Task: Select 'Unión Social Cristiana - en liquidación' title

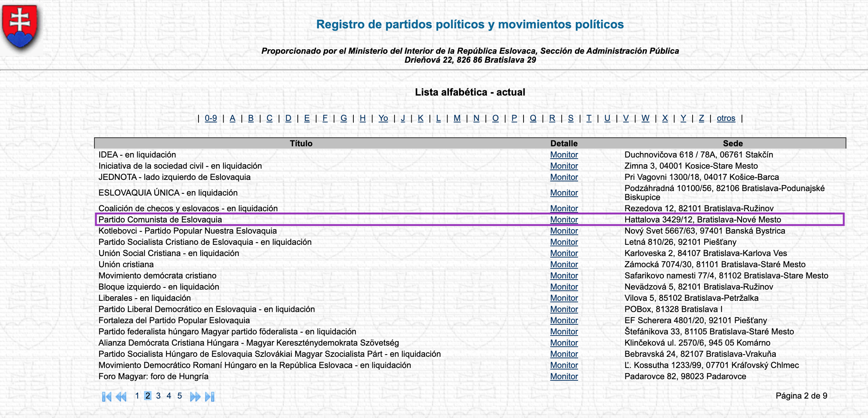Action: point(169,253)
